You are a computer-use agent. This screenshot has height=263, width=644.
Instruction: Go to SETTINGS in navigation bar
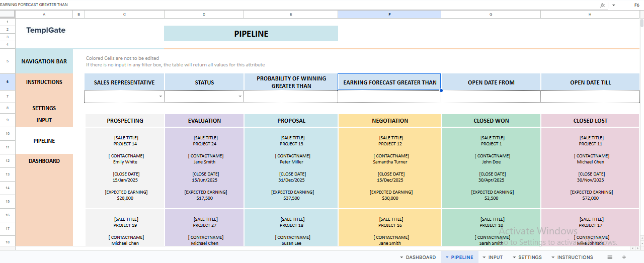point(44,108)
